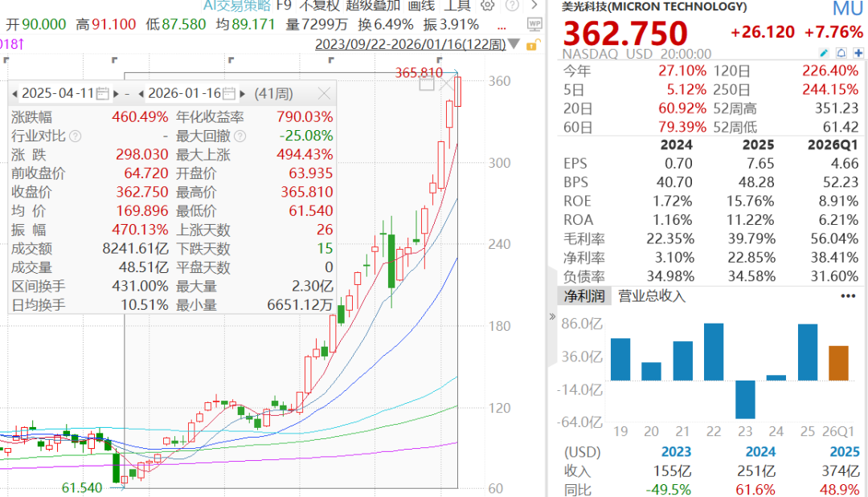Switch to 净利润 tab

point(584,296)
